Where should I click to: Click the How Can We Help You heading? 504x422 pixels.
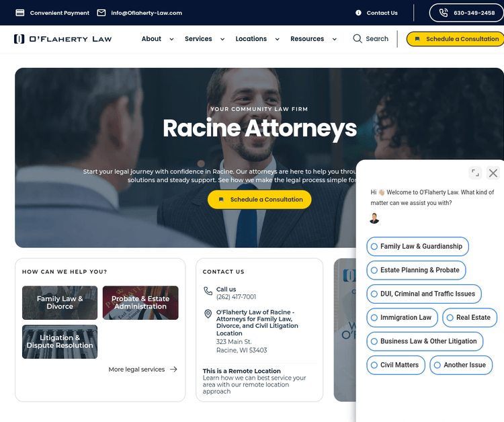(65, 271)
